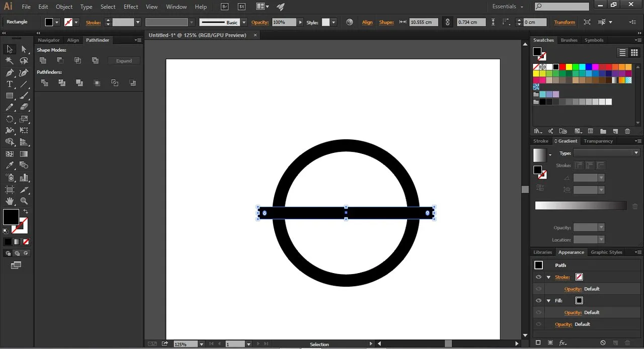The height and width of the screenshot is (349, 644).
Task: Pick the red swatch in Swatches
Action: coord(562,67)
